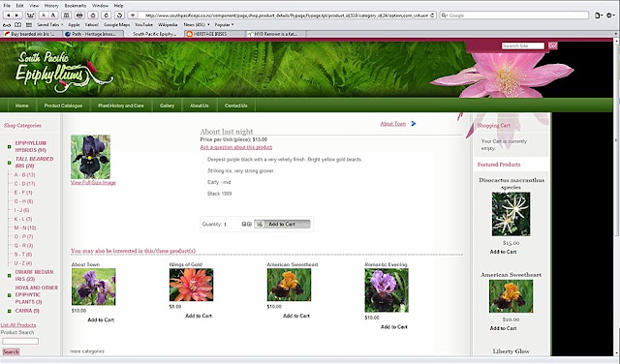Viewport: 620px width, 364px height.
Task: Click the main Add to Cart button
Action: click(x=282, y=224)
